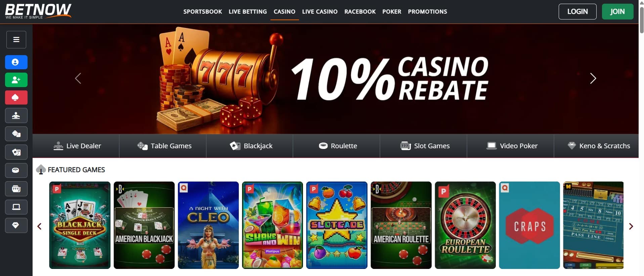Select the red spade casino sidebar icon
This screenshot has height=276, width=644.
coord(16,97)
